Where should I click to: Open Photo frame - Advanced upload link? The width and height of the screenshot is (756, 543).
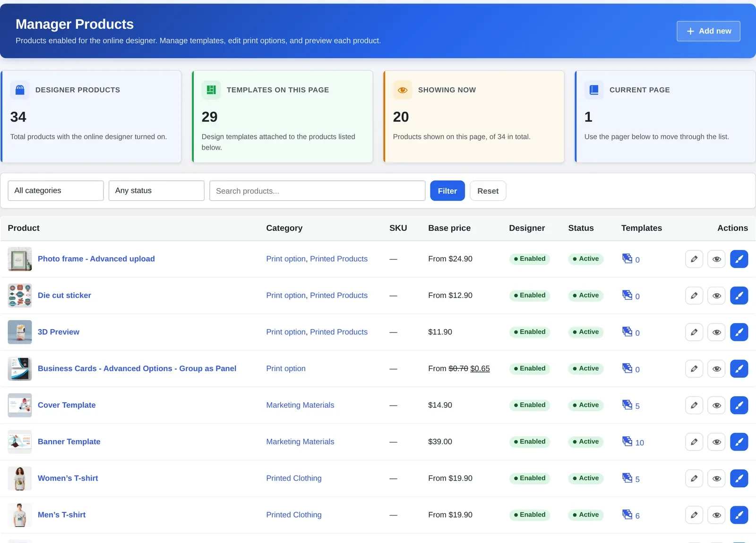click(96, 259)
